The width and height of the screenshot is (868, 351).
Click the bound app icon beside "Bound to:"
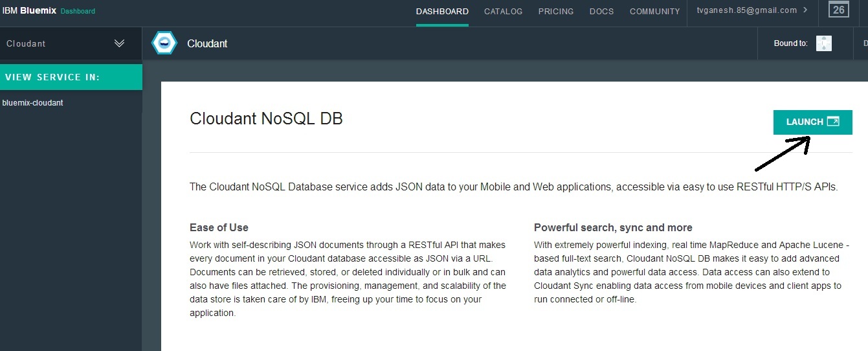823,43
